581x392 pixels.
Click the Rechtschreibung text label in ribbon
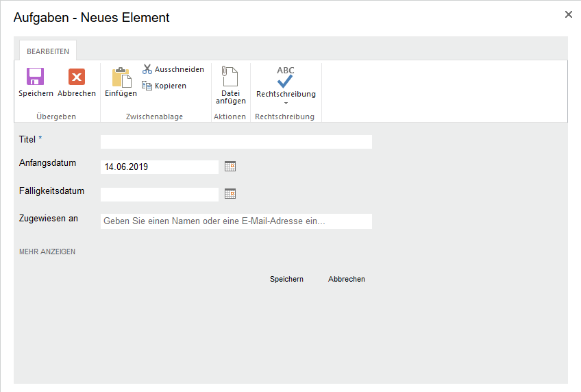(x=286, y=94)
